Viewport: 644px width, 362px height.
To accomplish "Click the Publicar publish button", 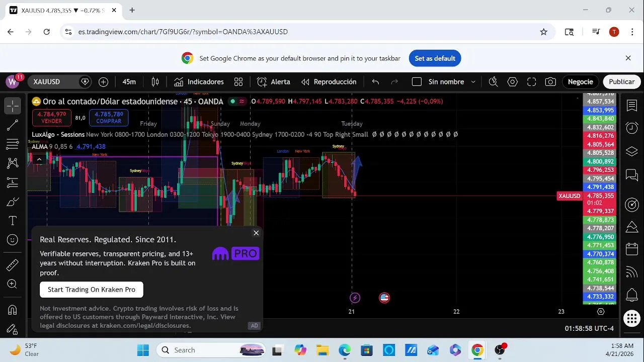I will click(x=621, y=81).
